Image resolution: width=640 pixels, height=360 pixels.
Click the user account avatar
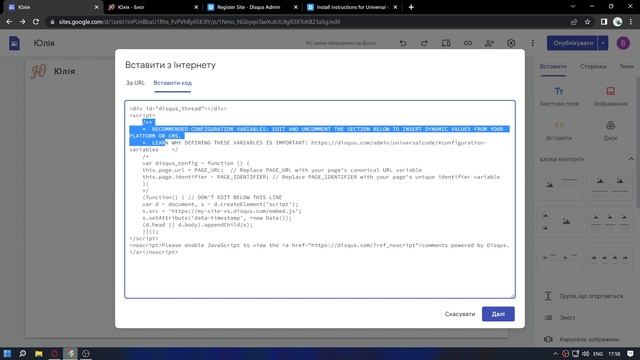pyautogui.click(x=623, y=43)
